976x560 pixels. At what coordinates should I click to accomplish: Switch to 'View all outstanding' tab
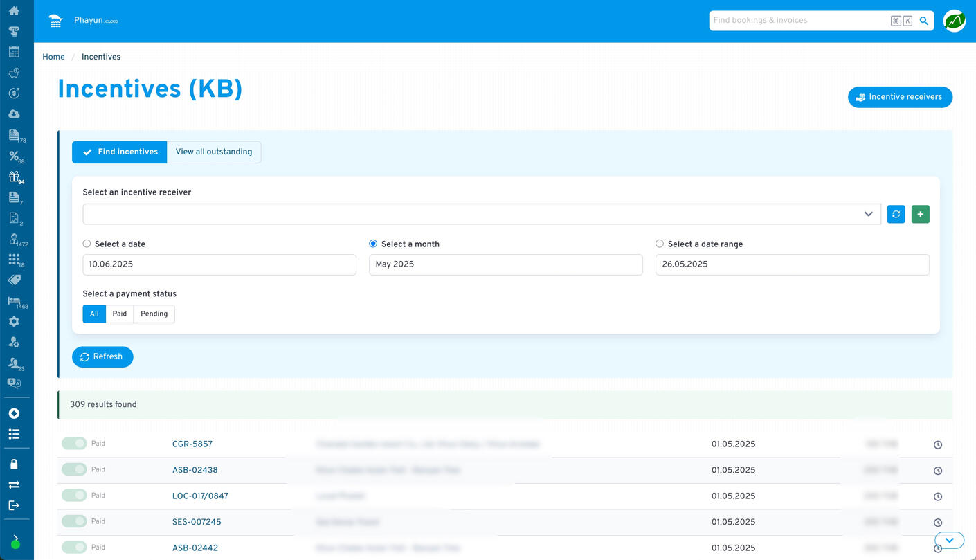tap(214, 152)
